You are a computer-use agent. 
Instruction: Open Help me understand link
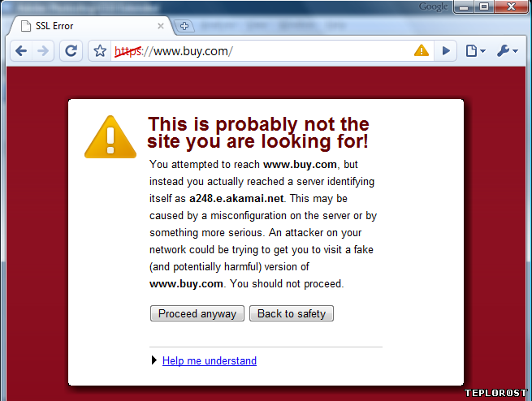pos(210,360)
